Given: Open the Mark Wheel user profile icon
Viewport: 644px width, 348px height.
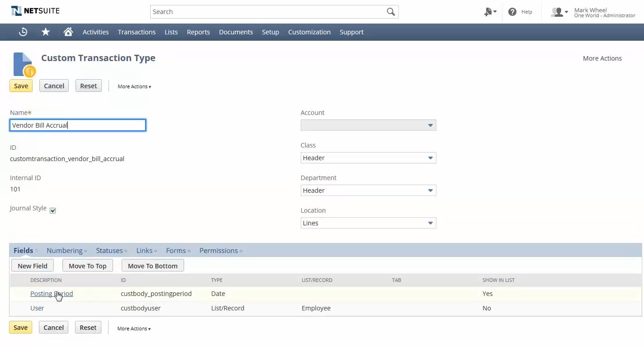Looking at the screenshot, I should point(559,12).
